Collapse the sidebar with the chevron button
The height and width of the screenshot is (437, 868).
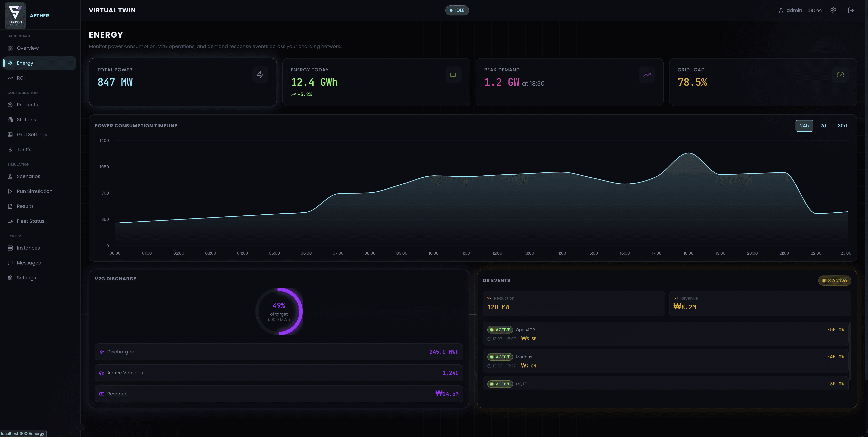point(80,427)
